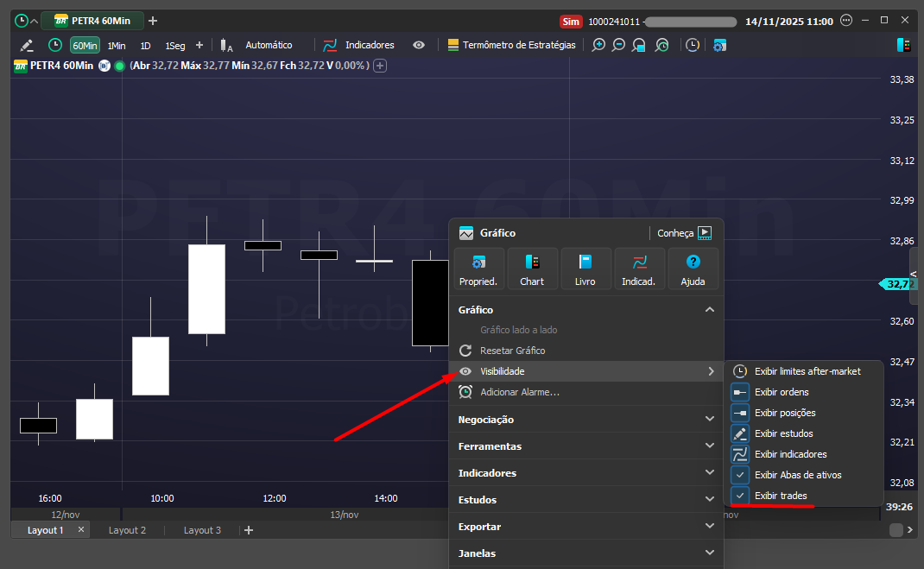Screen dimensions: 924x569
Task: Switch to Layout 2 tab
Action: click(x=127, y=530)
